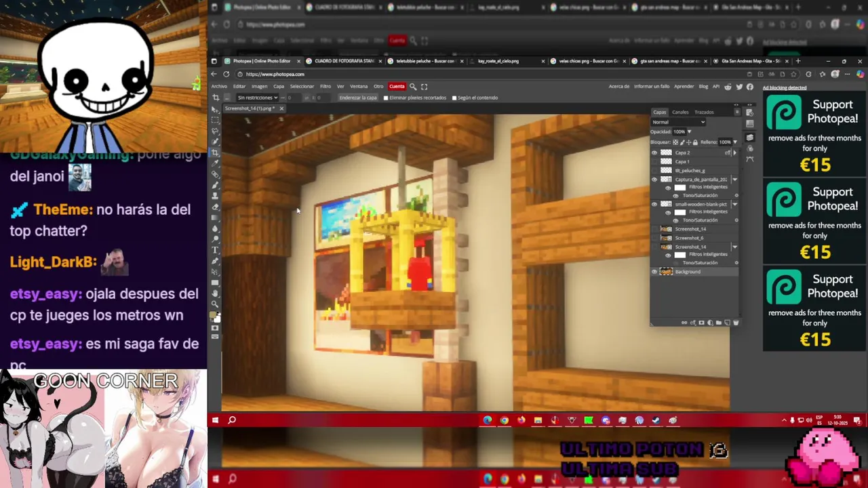This screenshot has height=488, width=868.
Task: Select the Crop tool in left toolbar
Action: (216, 153)
